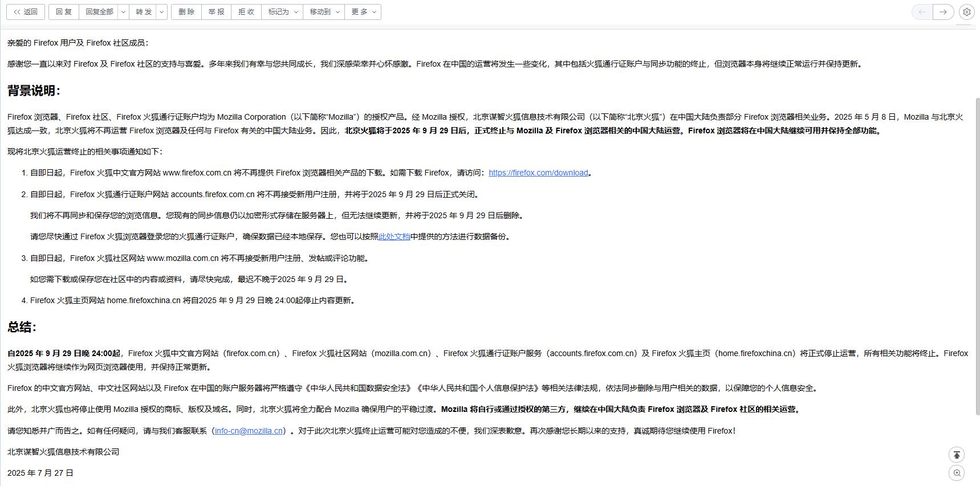Expand the 更多 more actions menu
Screen dimensions: 980x486
tap(363, 12)
